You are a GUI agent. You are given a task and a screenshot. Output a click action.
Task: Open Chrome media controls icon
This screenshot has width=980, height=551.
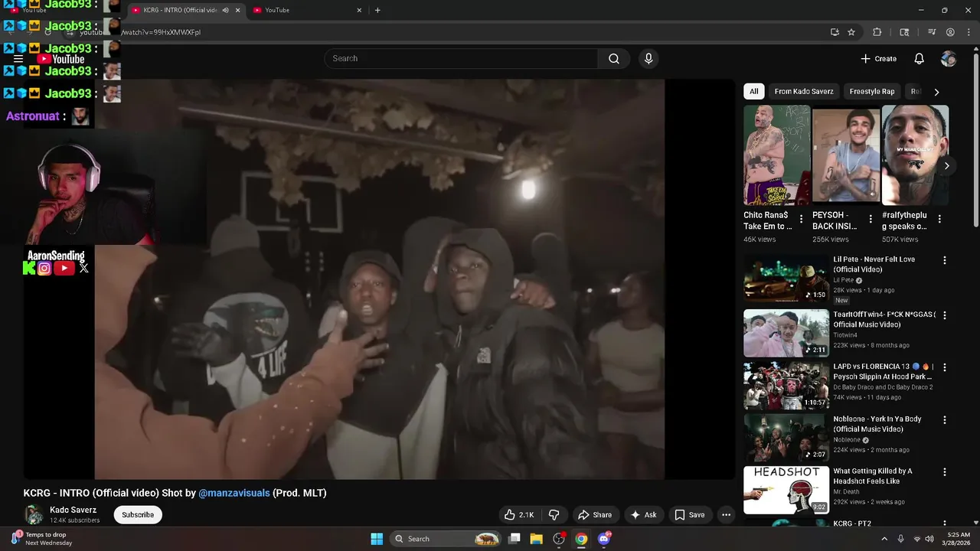pyautogui.click(x=932, y=32)
